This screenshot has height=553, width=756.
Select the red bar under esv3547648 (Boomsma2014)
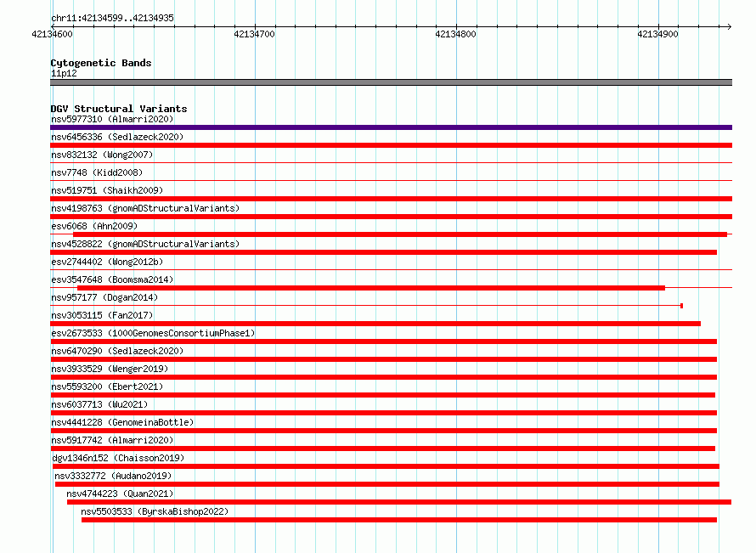(x=371, y=288)
